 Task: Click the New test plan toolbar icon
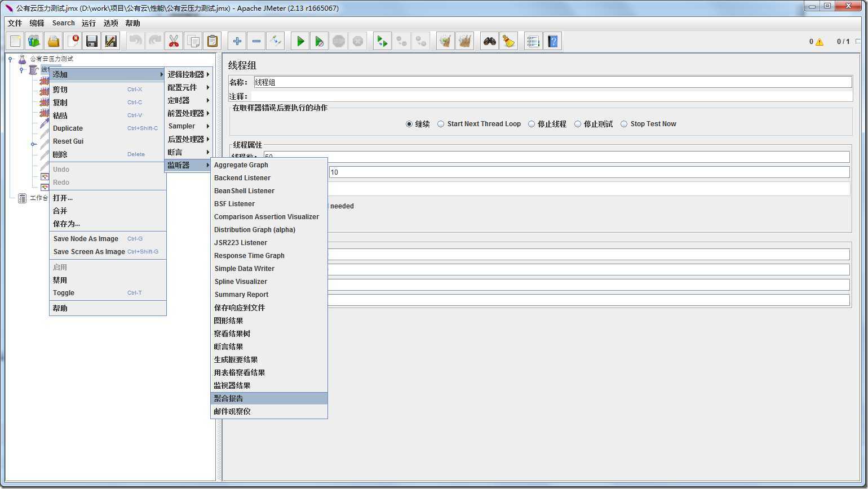pyautogui.click(x=15, y=41)
